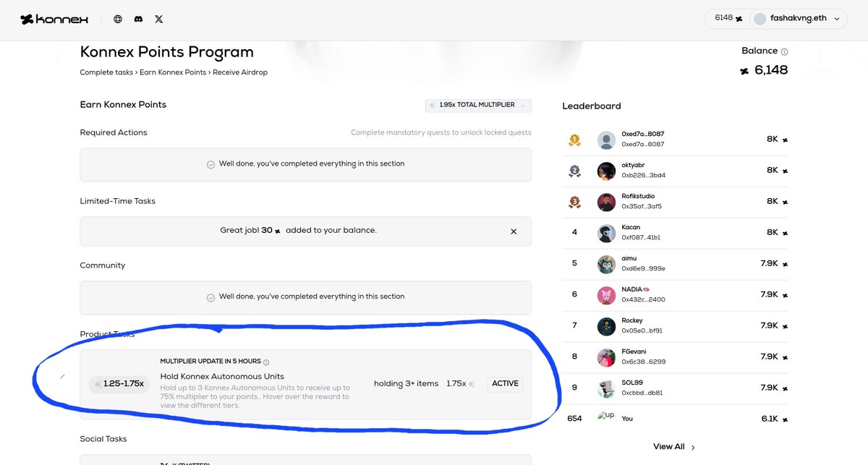This screenshot has height=465, width=868.
Task: Click aimu's avatar
Action: click(606, 265)
